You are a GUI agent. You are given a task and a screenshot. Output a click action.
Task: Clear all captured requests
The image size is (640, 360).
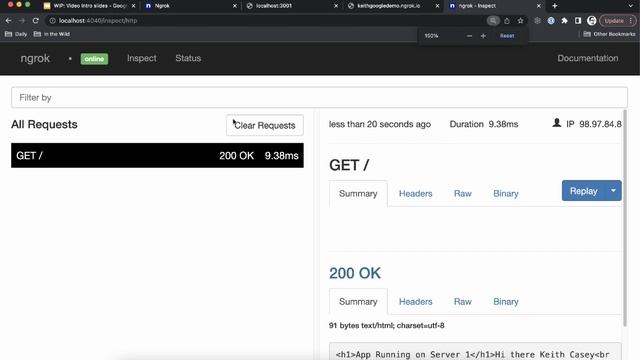[264, 125]
